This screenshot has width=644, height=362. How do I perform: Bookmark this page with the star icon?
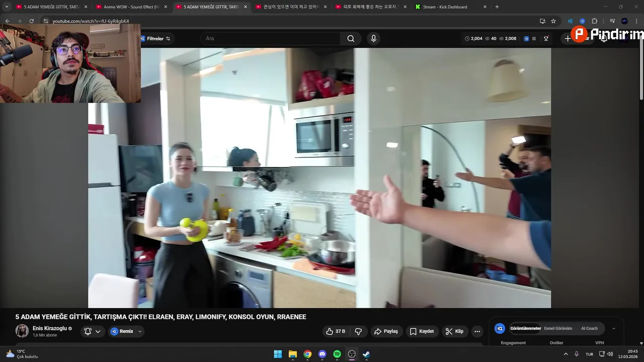pyautogui.click(x=553, y=21)
